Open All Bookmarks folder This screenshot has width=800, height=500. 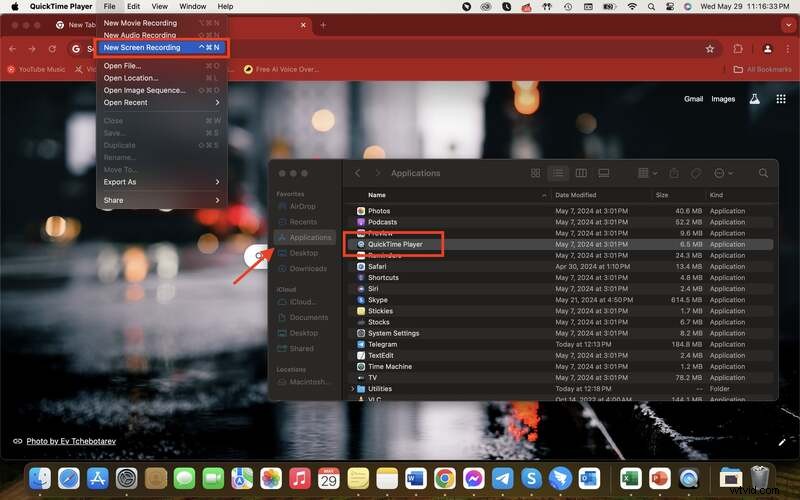[762, 69]
